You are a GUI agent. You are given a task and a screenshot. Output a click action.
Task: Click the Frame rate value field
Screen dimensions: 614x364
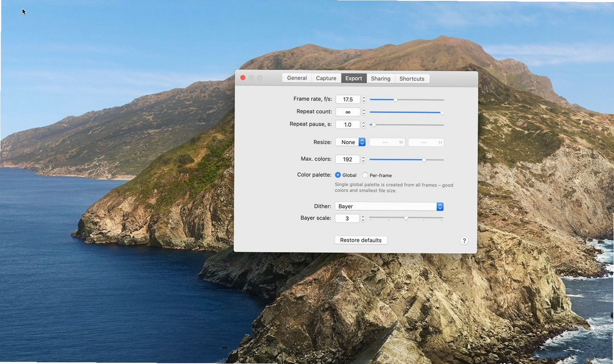coord(347,99)
